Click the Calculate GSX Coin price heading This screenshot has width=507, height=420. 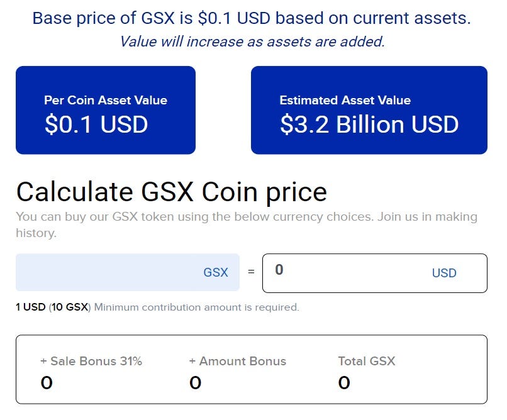tap(172, 192)
